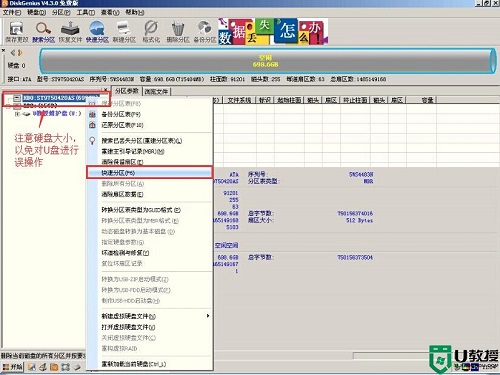
Task: Click the 512 Bytes sector size value
Action: 359,220
